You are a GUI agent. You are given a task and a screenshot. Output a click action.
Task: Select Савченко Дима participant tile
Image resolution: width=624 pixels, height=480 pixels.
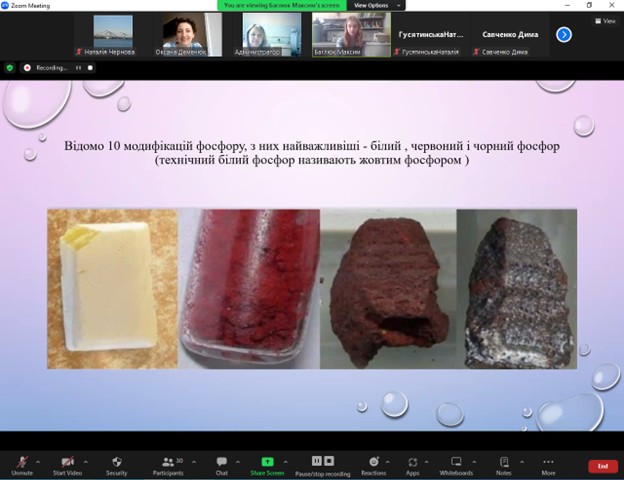[x=510, y=35]
